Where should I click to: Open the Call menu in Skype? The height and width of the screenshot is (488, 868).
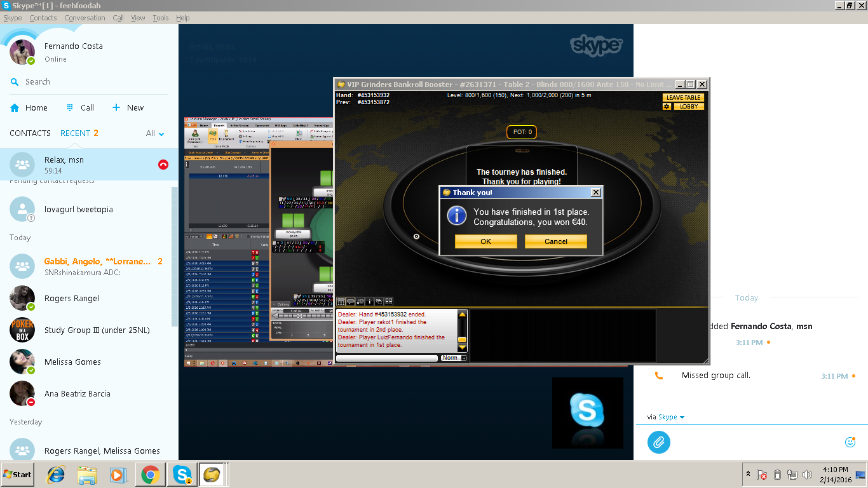point(118,18)
